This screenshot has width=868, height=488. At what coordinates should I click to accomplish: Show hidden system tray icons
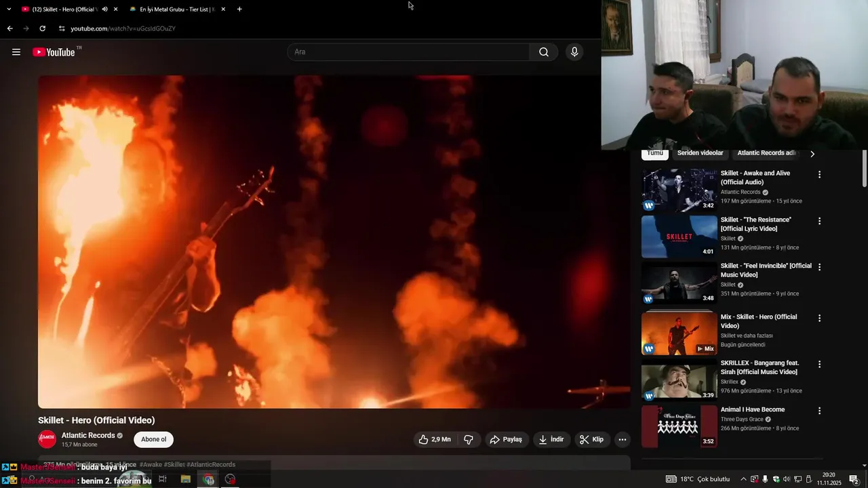tap(743, 479)
